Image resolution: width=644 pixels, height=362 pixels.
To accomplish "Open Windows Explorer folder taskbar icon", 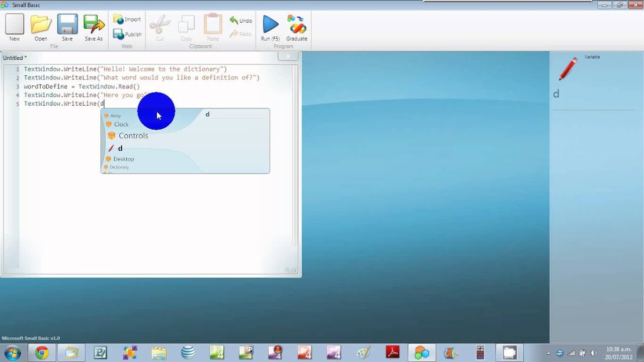I will click(159, 353).
